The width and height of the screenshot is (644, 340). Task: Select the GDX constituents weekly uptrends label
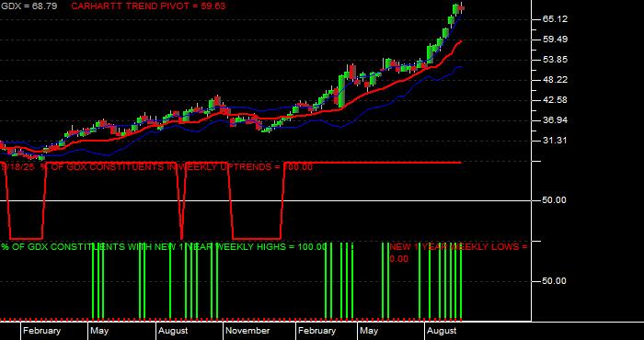coord(157,167)
